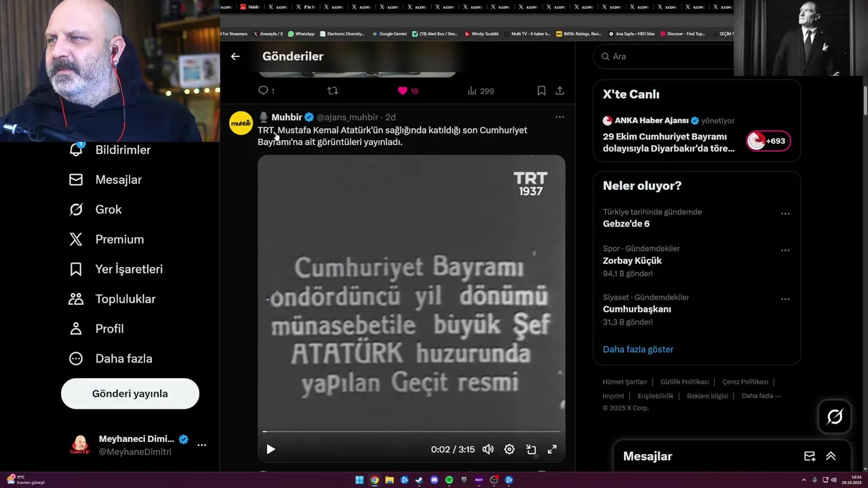Open the Windows Start menu
Viewport: 868px width, 488px height.
coord(359,481)
